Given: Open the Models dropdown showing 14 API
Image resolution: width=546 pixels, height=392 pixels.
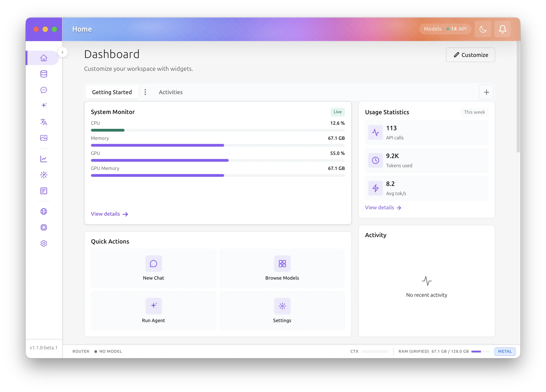Looking at the screenshot, I should (x=445, y=29).
